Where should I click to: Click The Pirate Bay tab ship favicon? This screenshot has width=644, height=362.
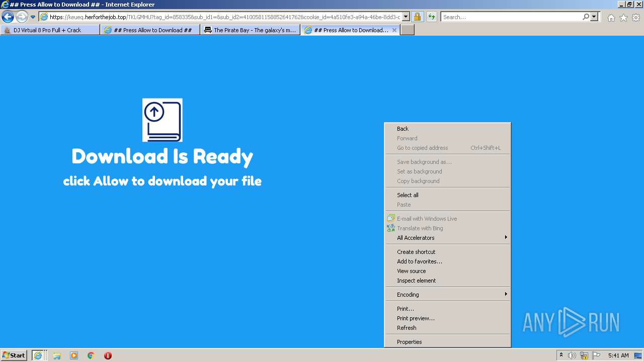click(208, 30)
